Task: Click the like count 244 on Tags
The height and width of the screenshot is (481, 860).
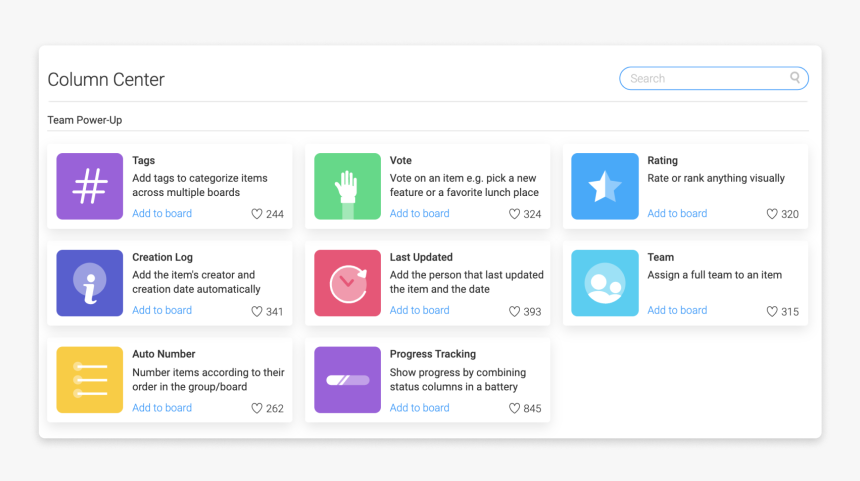Action: click(275, 214)
